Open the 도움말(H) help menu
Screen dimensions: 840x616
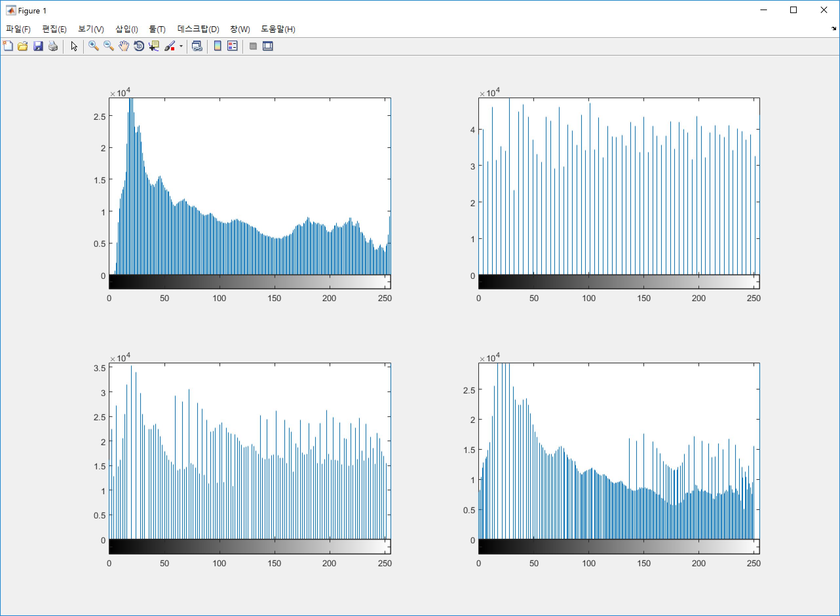click(x=278, y=29)
